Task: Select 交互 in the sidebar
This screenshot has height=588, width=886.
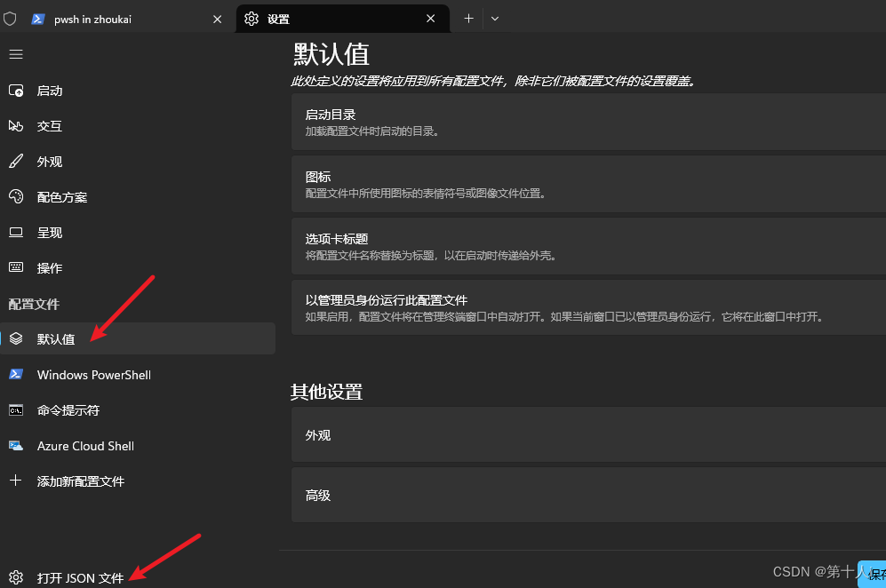Action: pos(49,125)
